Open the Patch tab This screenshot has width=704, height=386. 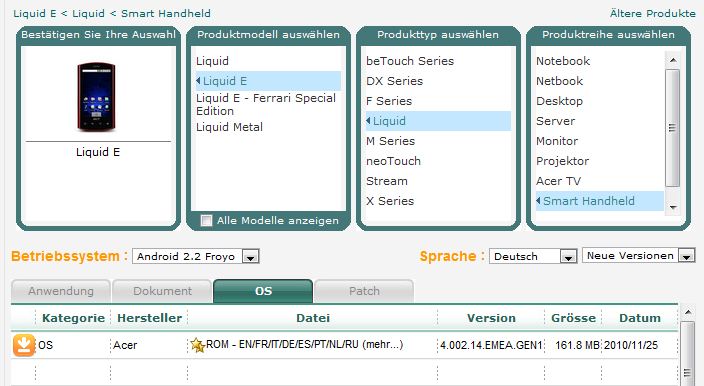tap(364, 291)
